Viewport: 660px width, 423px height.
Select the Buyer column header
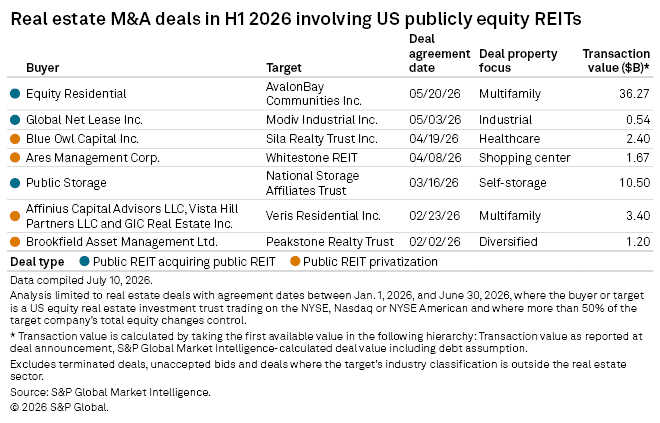pyautogui.click(x=43, y=68)
